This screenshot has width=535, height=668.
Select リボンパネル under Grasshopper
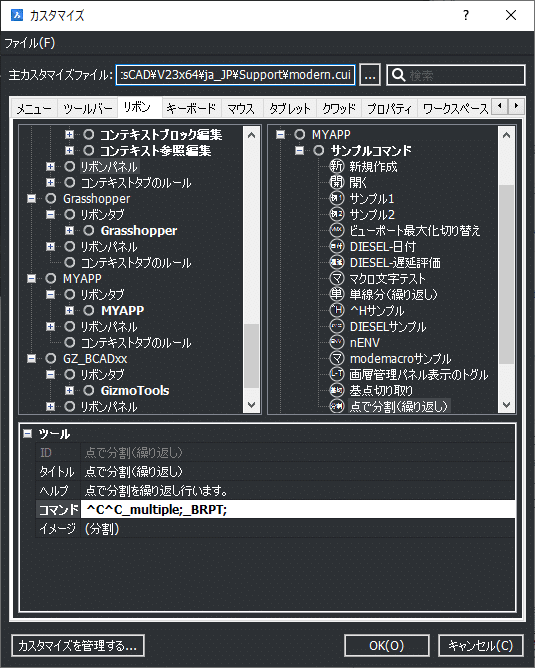click(x=109, y=247)
